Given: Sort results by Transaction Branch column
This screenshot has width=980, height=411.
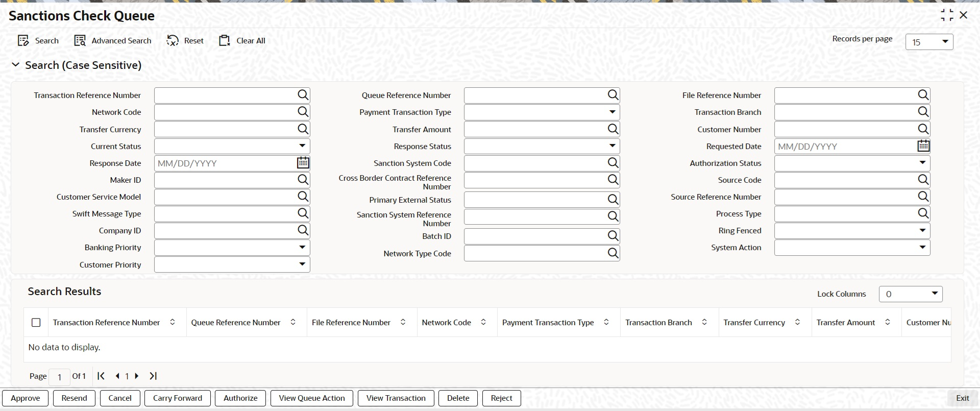Looking at the screenshot, I should tap(704, 322).
